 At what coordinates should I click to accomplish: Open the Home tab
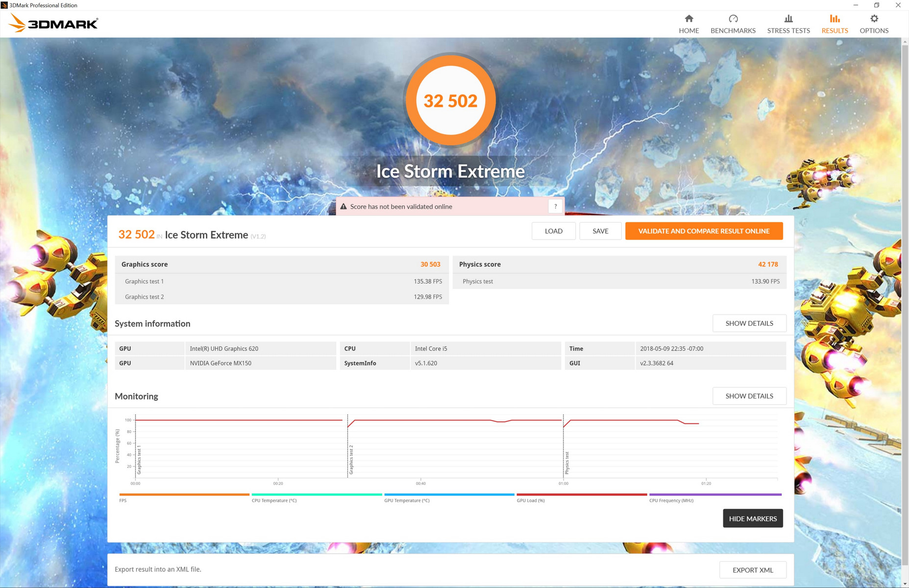(688, 24)
